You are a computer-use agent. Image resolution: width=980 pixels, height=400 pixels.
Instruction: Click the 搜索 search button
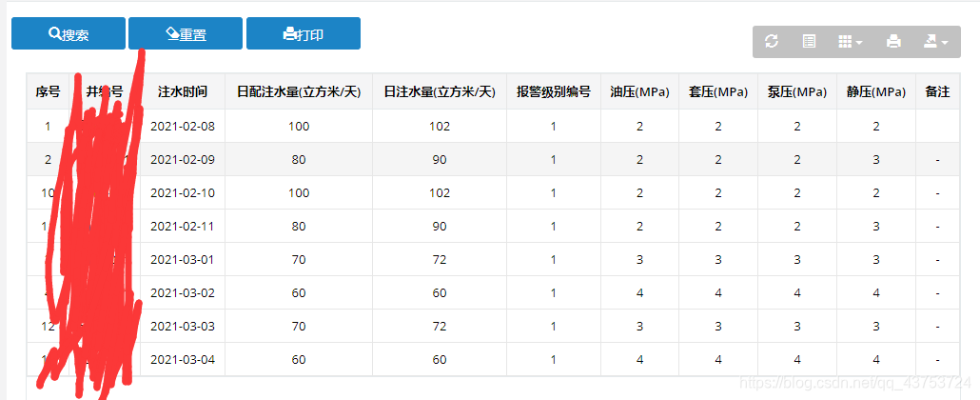(x=69, y=33)
